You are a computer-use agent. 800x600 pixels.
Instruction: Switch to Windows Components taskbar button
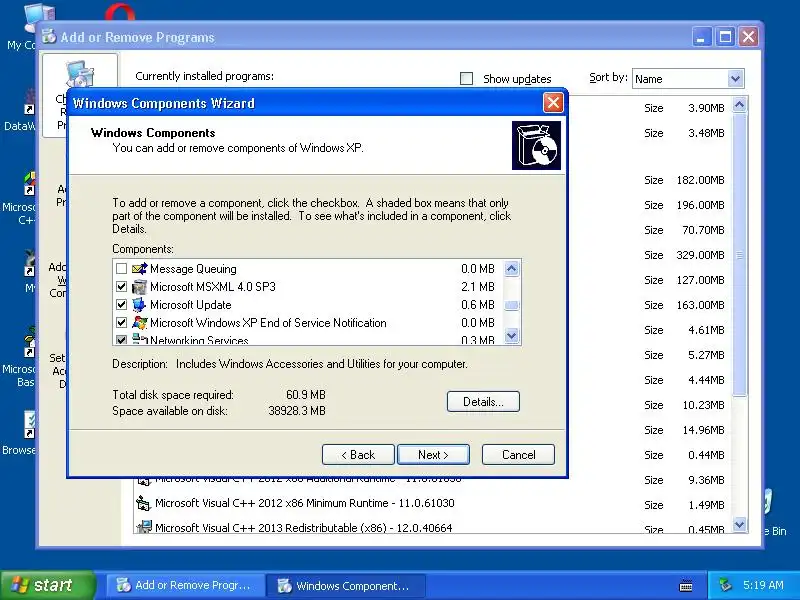[x=346, y=585]
